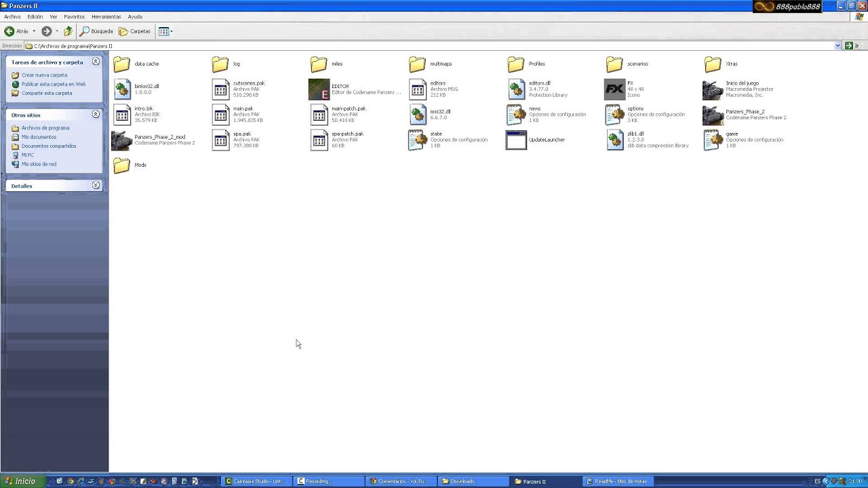Open the Forward history dropdown arrow

pos(56,31)
